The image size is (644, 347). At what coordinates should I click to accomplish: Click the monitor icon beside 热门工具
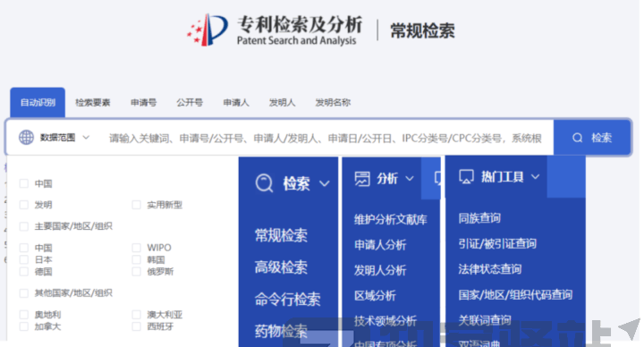coord(466,176)
